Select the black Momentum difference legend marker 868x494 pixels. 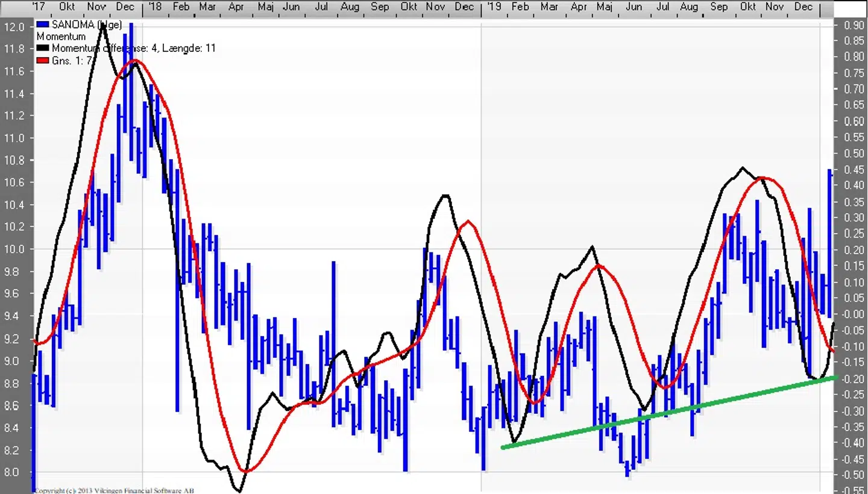(42, 48)
